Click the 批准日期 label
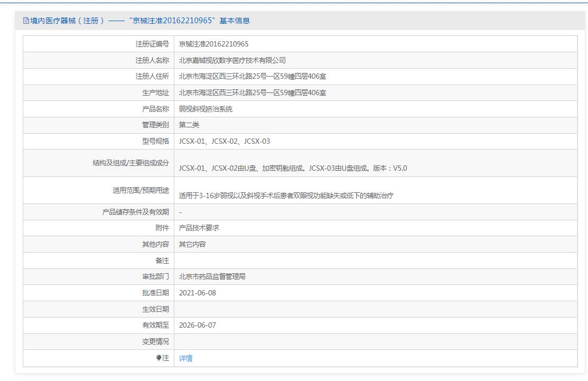Image resolution: width=588 pixels, height=381 pixels. tap(156, 293)
